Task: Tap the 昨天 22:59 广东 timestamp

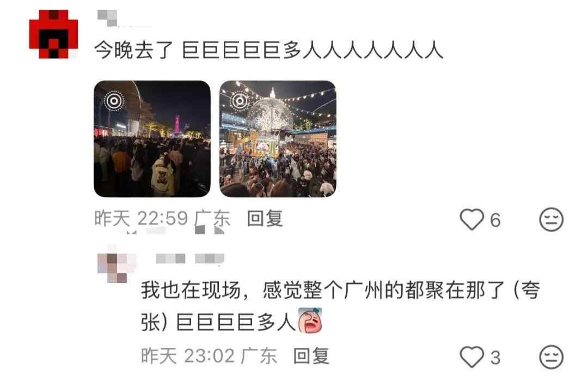Action: (162, 219)
